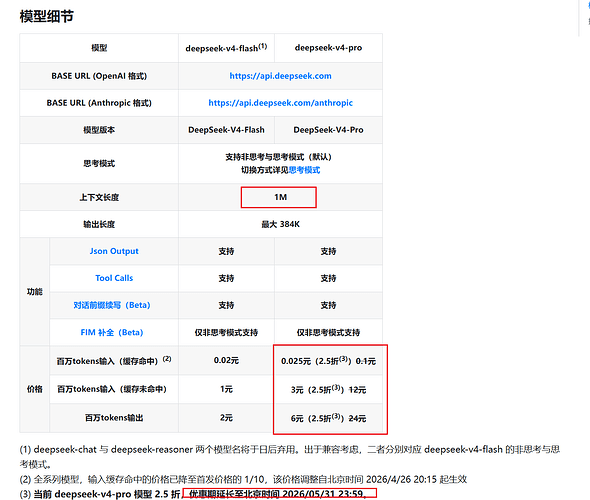This screenshot has width=590, height=500.
Task: Click the deepseek-v4-flash column header
Action: [226, 48]
